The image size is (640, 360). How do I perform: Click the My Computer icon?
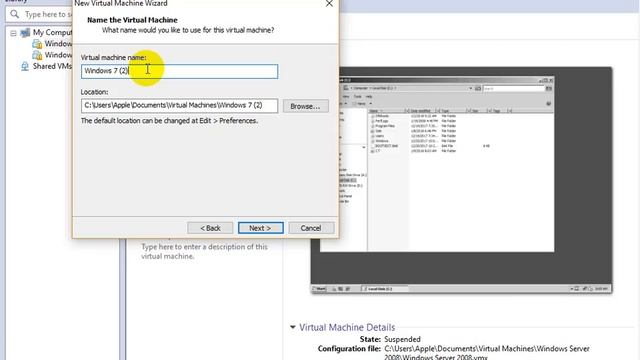(x=25, y=33)
